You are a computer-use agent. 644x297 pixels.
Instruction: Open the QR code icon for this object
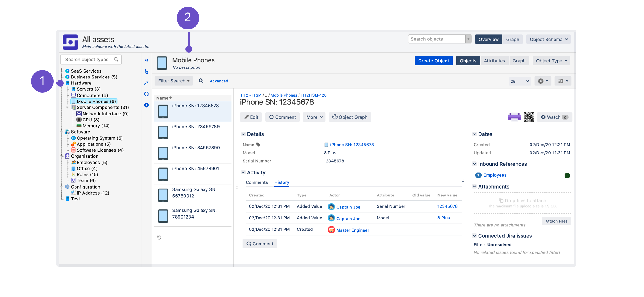[529, 117]
